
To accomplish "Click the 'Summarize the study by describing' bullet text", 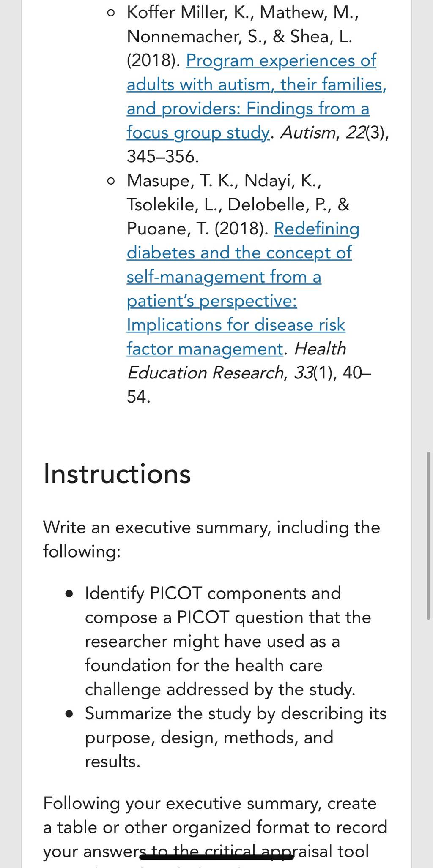I will (x=236, y=737).
